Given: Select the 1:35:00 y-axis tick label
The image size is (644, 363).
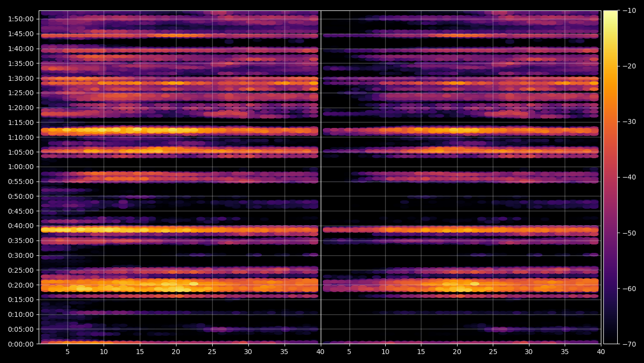Looking at the screenshot, I should click(21, 63).
